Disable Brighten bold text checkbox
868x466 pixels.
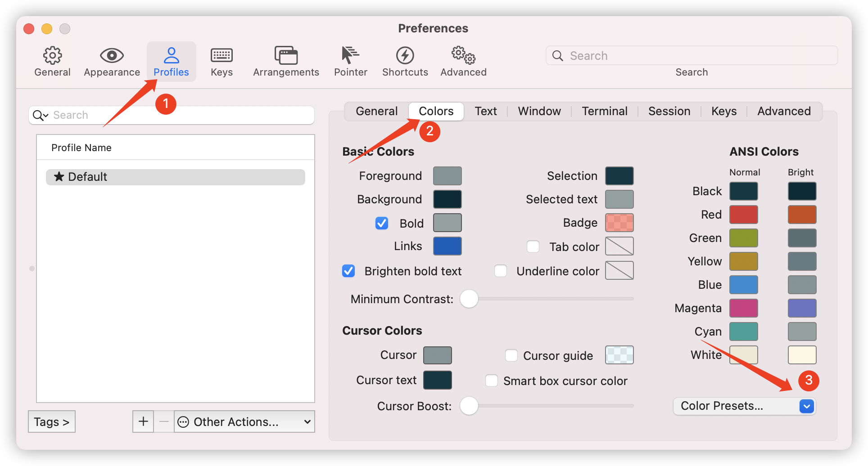pyautogui.click(x=348, y=271)
